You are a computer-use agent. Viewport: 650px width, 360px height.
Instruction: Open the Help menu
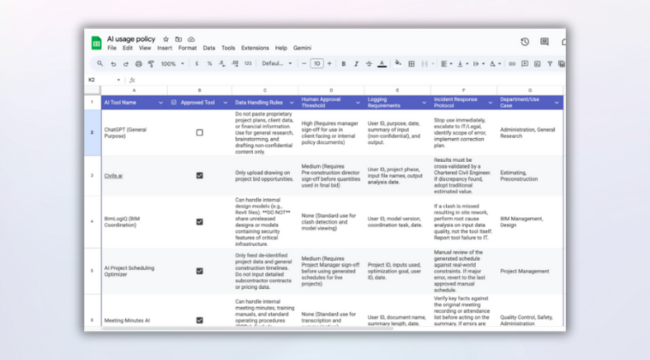tap(281, 48)
